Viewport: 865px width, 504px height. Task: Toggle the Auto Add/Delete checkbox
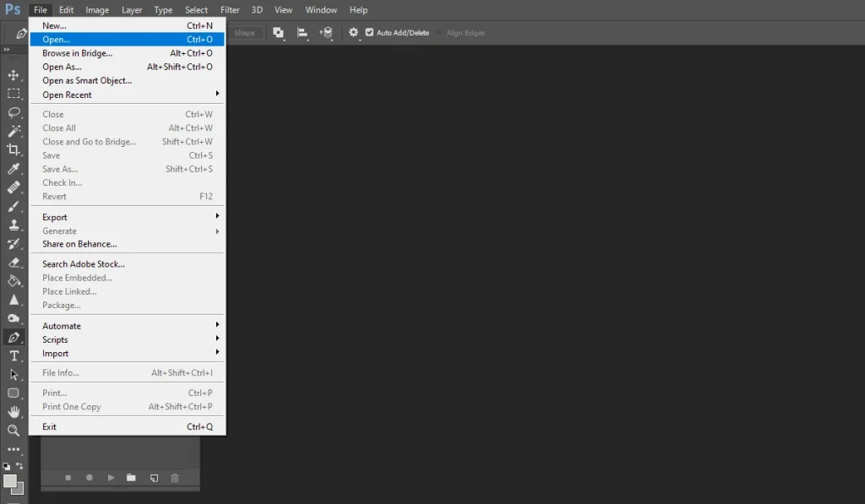[370, 33]
